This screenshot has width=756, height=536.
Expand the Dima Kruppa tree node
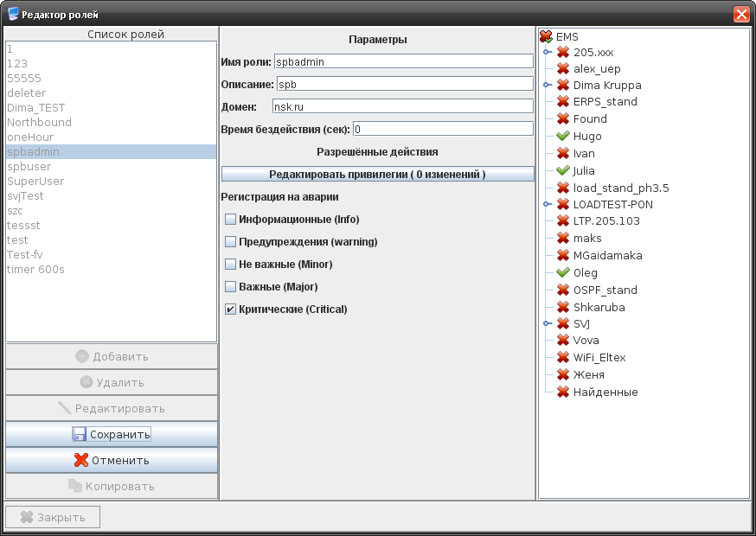tap(547, 86)
